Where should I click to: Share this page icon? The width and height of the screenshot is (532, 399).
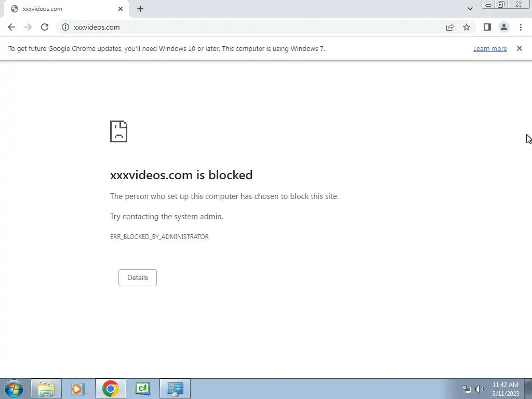coord(450,27)
